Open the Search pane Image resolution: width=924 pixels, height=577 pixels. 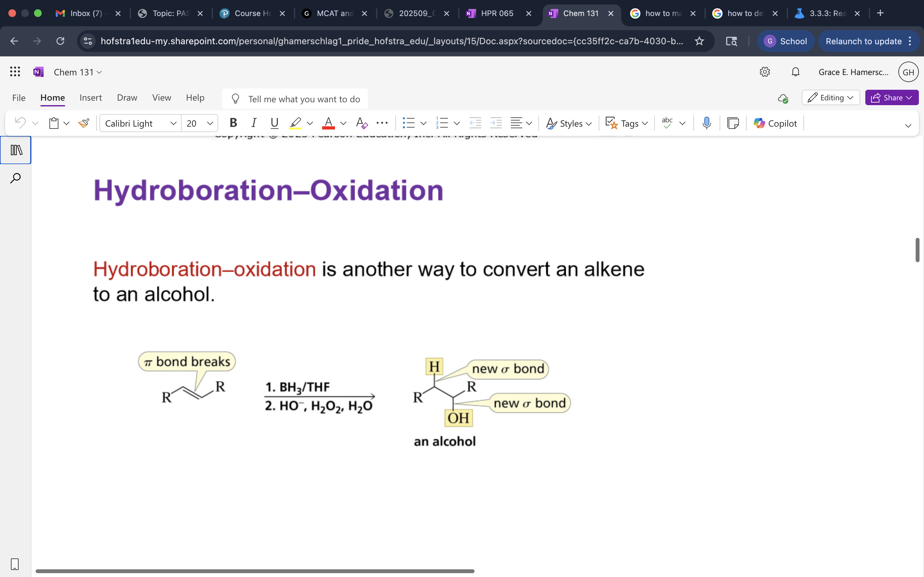pyautogui.click(x=16, y=178)
